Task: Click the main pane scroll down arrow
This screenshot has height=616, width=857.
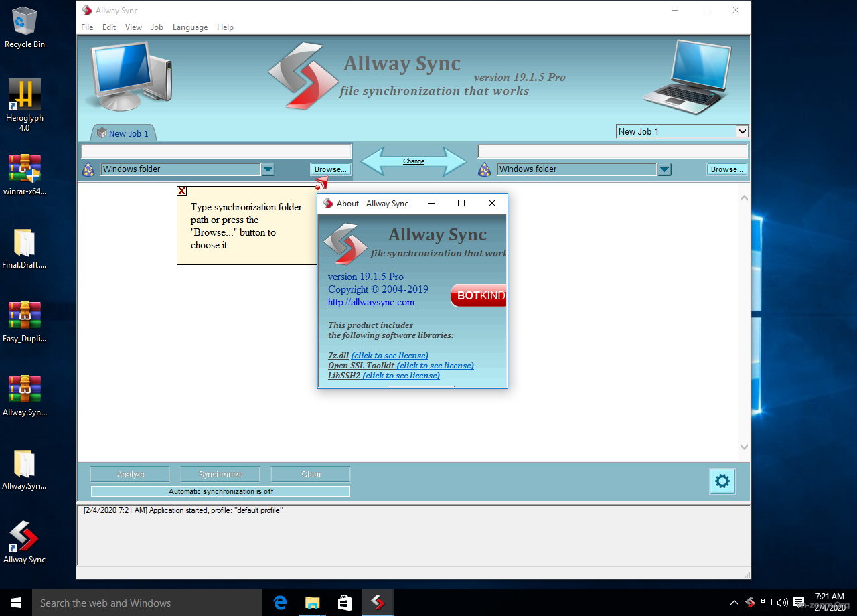Action: tap(744, 447)
